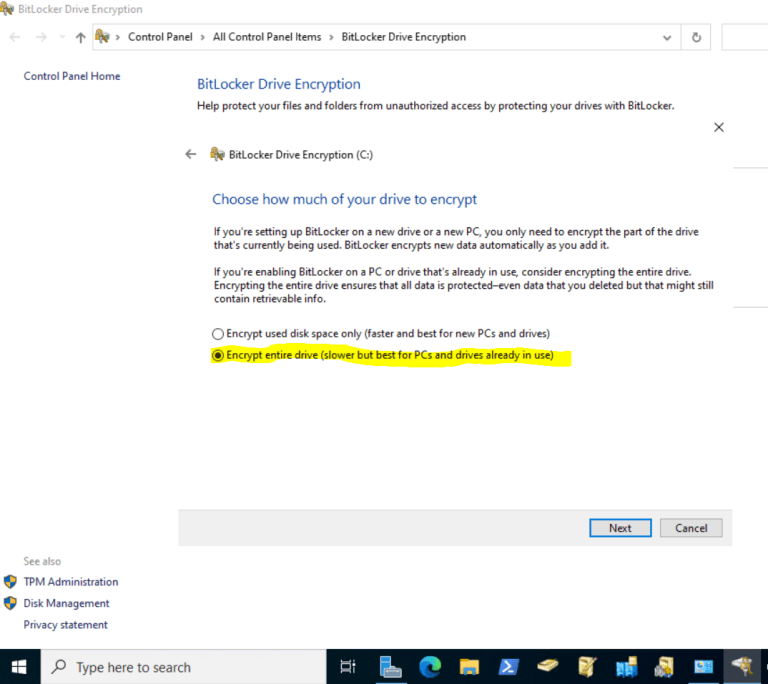
Task: Expand the chevron before Control Panel breadcrumb
Action: click(x=118, y=38)
